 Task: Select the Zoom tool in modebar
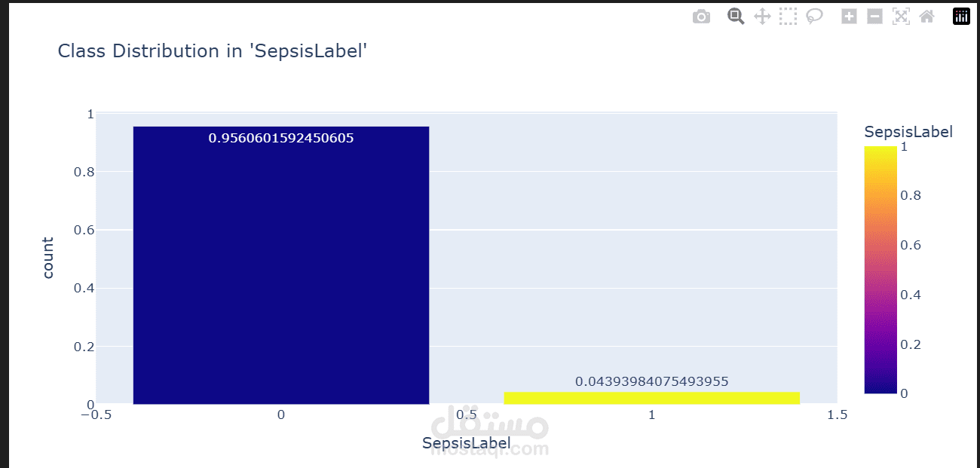pos(736,17)
